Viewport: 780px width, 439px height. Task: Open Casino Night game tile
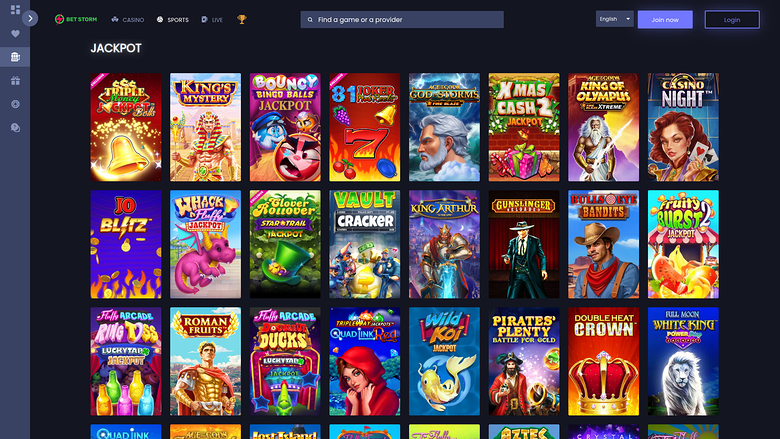[x=683, y=127]
